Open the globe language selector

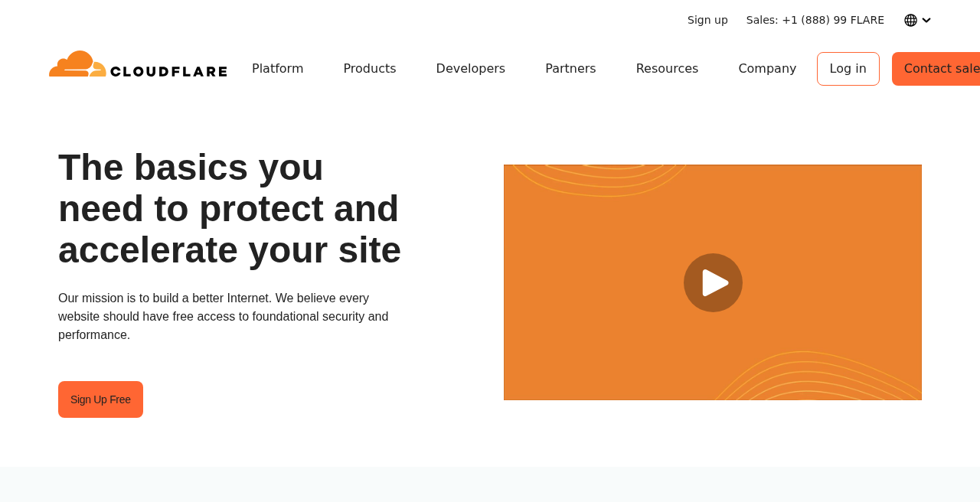[910, 20]
